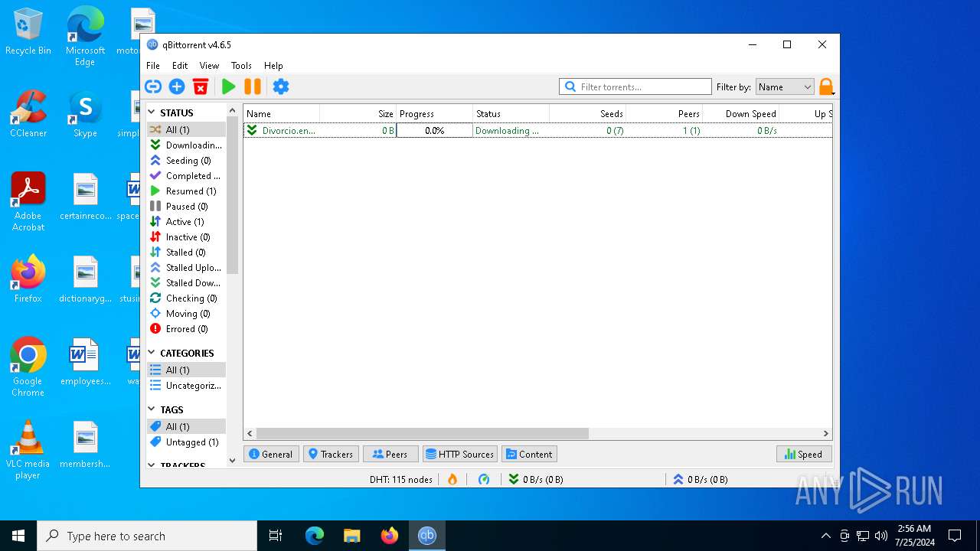
Task: Open the Windows Start menu
Action: (18, 536)
